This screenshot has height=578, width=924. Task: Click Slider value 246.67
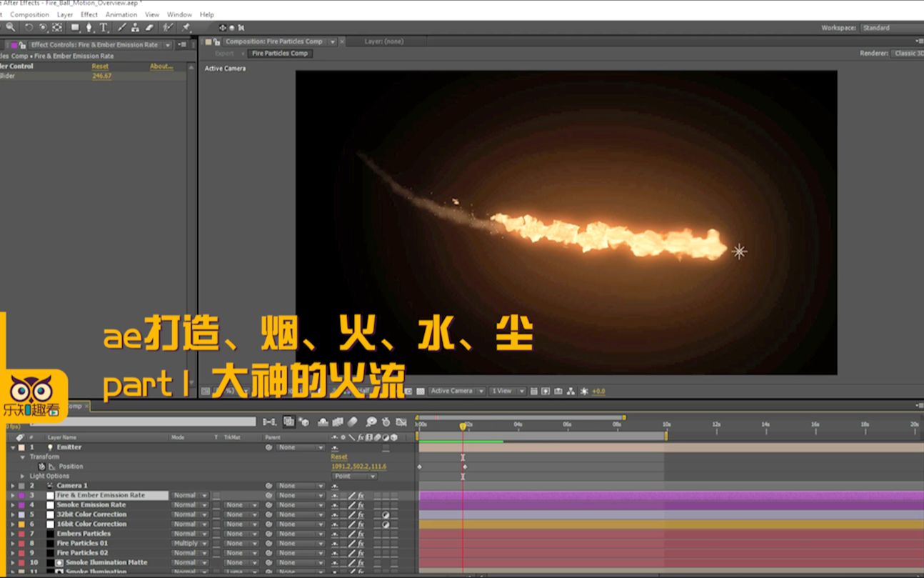[102, 76]
